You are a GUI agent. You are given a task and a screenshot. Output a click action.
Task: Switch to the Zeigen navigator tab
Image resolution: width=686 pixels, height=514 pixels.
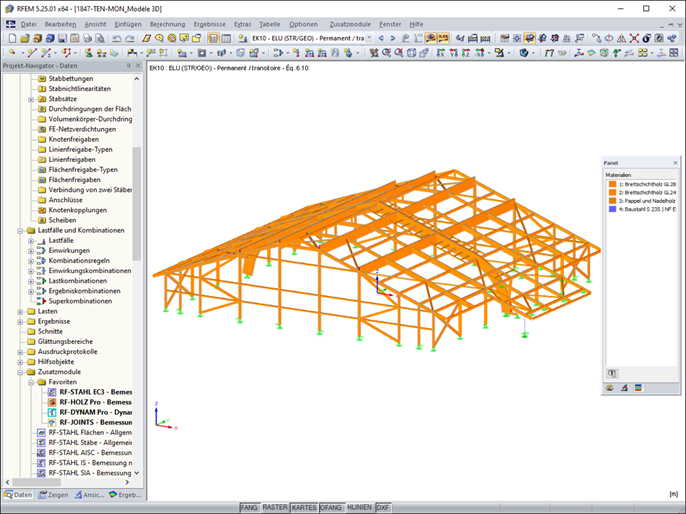point(53,495)
